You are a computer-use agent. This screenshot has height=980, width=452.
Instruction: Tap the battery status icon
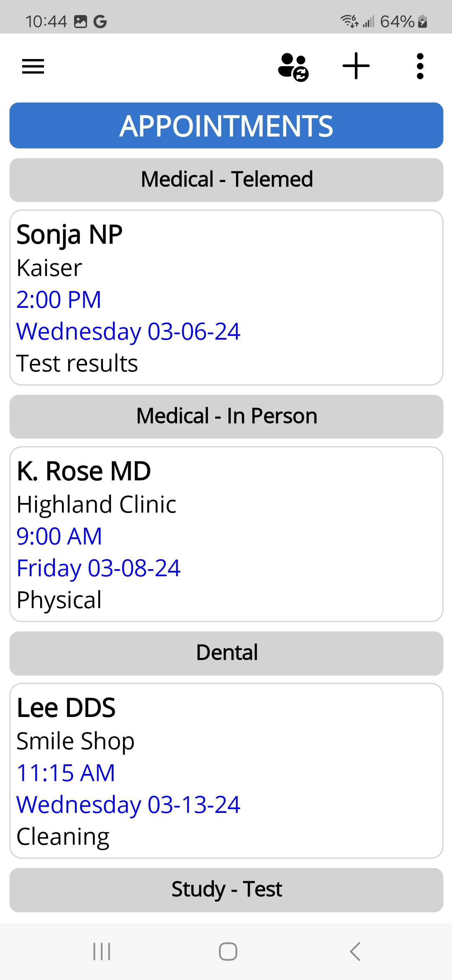pos(423,21)
